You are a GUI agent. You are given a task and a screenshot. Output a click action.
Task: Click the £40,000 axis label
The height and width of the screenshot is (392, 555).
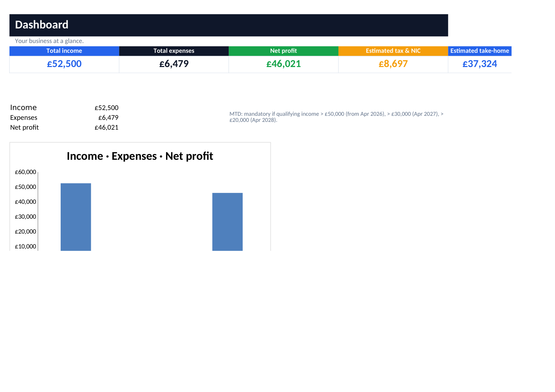coord(25,202)
